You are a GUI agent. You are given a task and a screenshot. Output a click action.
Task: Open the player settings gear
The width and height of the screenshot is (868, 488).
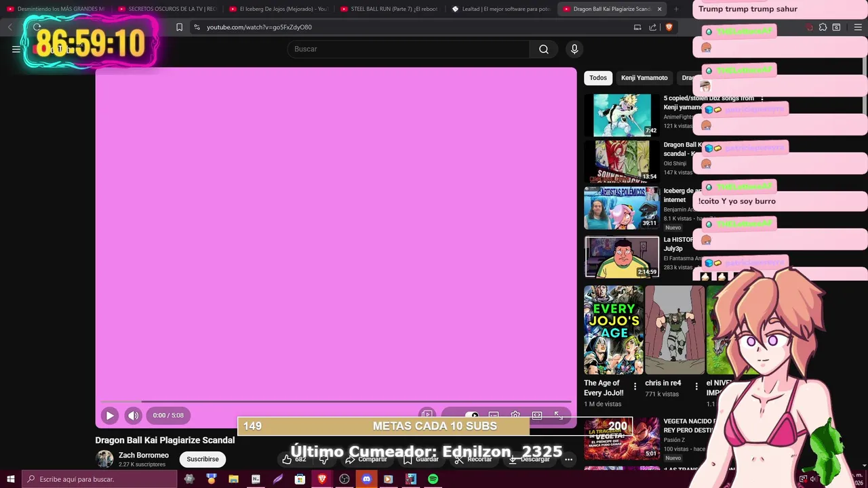(515, 415)
